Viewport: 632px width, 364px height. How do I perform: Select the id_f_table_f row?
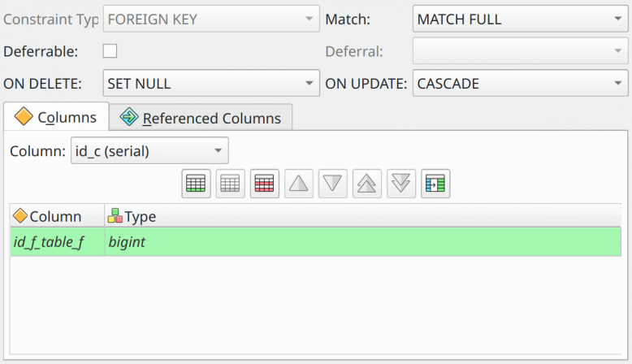[x=316, y=242]
